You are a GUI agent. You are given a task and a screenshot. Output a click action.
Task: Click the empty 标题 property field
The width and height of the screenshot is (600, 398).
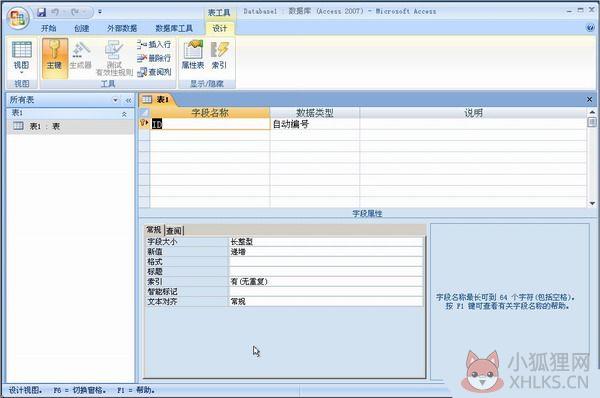pyautogui.click(x=326, y=271)
